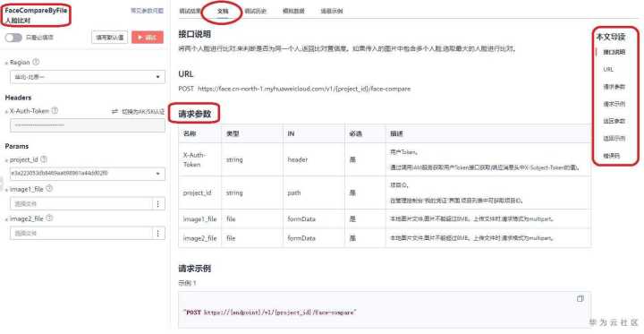Image resolution: width=644 pixels, height=334 pixels.
Task: Switch to the 模拟数据 tab
Action: coord(293,11)
